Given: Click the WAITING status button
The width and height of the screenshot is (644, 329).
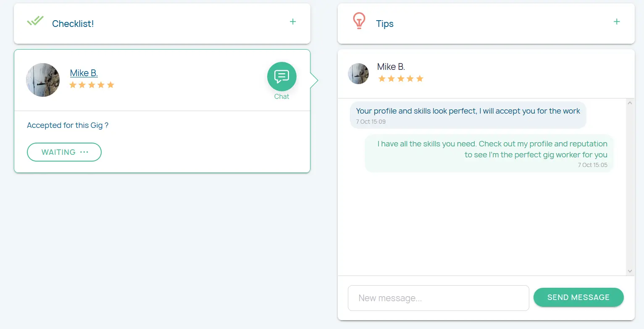Looking at the screenshot, I should point(64,152).
